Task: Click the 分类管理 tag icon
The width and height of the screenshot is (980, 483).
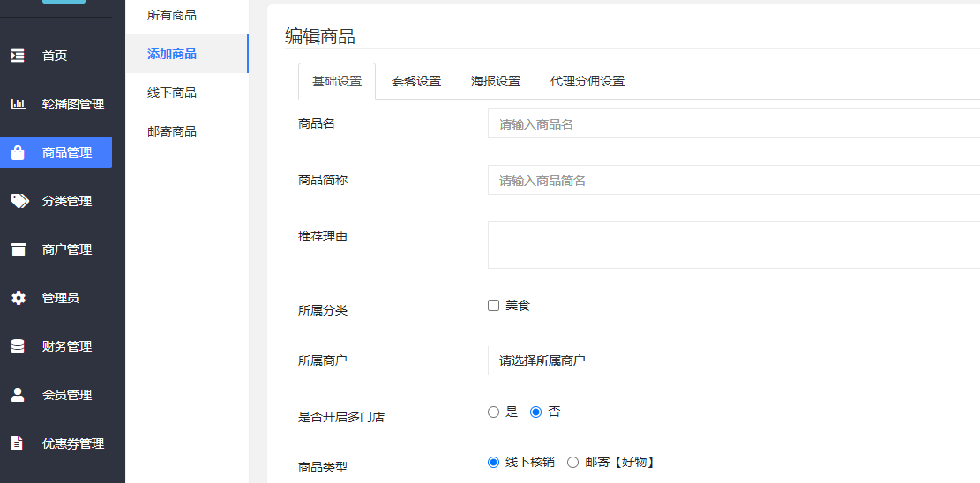Action: coord(19,201)
